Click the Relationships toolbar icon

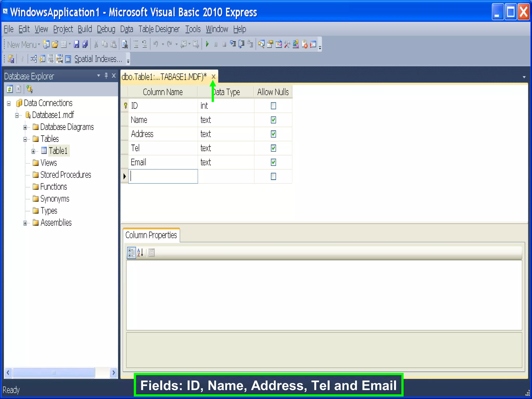coord(33,59)
